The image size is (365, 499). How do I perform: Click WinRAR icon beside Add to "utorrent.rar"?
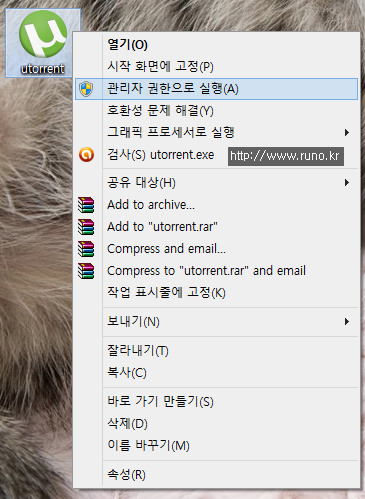(86, 227)
